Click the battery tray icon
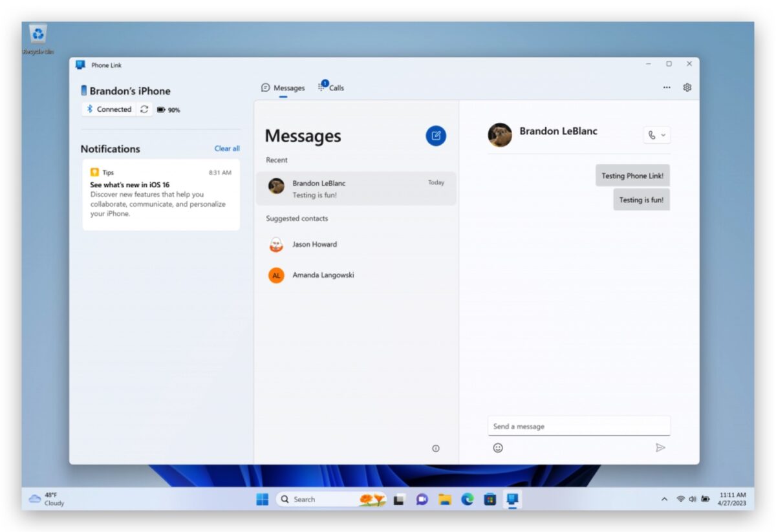This screenshot has height=532, width=776. click(x=705, y=499)
